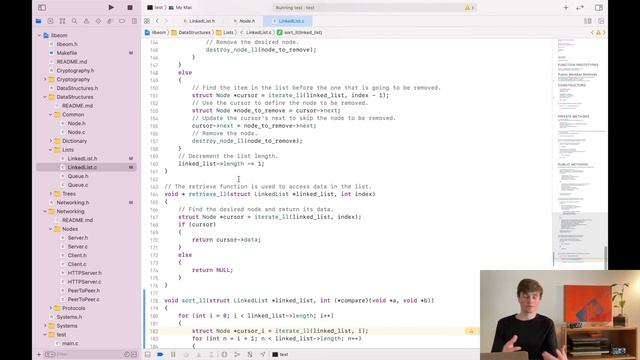The height and width of the screenshot is (360, 640).
Task: Open the find navigator magnifier
Action: pos(74,21)
